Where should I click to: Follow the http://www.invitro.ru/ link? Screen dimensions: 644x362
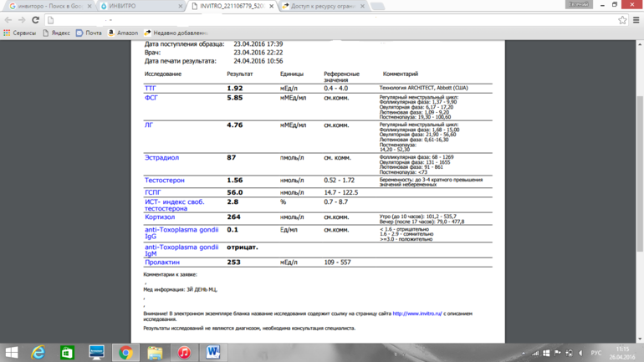coord(417,314)
